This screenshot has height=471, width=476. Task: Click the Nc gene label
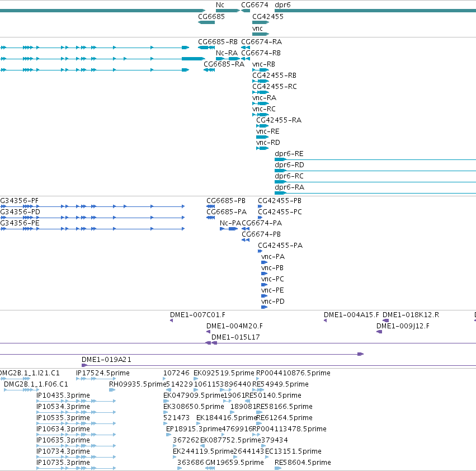click(220, 5)
